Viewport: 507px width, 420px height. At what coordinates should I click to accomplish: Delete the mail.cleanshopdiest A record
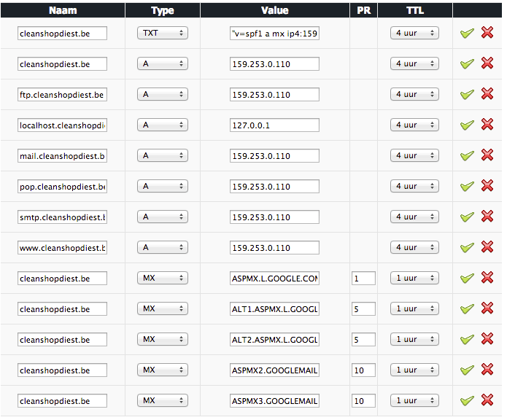click(487, 155)
